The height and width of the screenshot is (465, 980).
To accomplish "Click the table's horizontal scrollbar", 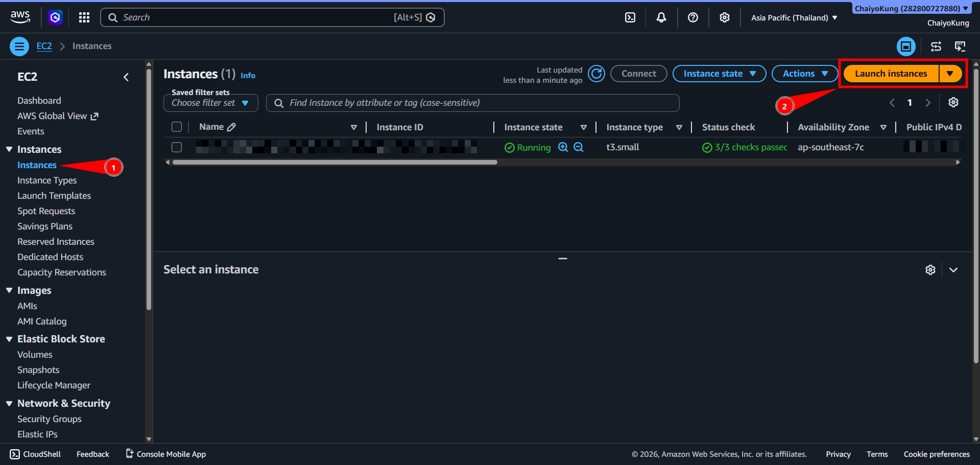I will coord(335,162).
